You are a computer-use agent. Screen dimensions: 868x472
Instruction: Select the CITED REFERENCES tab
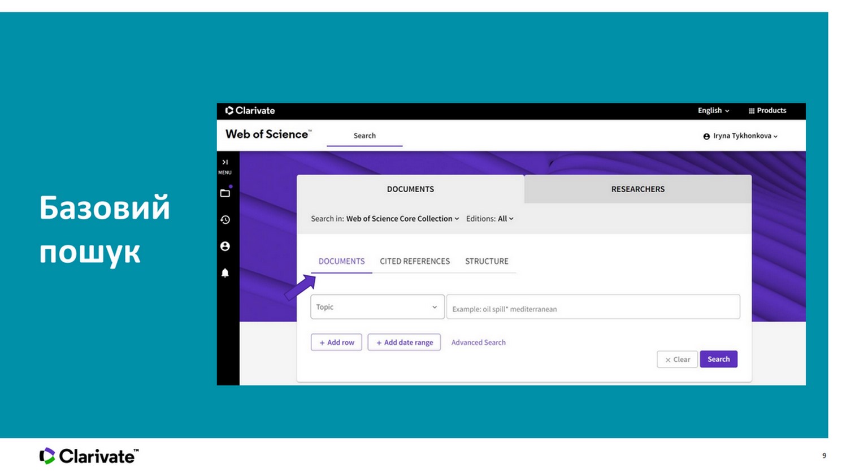(415, 261)
